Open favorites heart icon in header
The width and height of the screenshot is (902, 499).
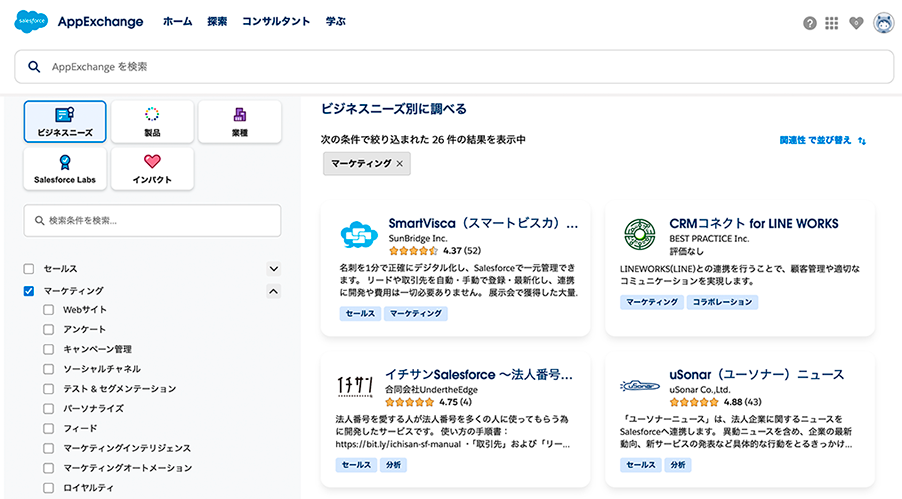coord(855,23)
